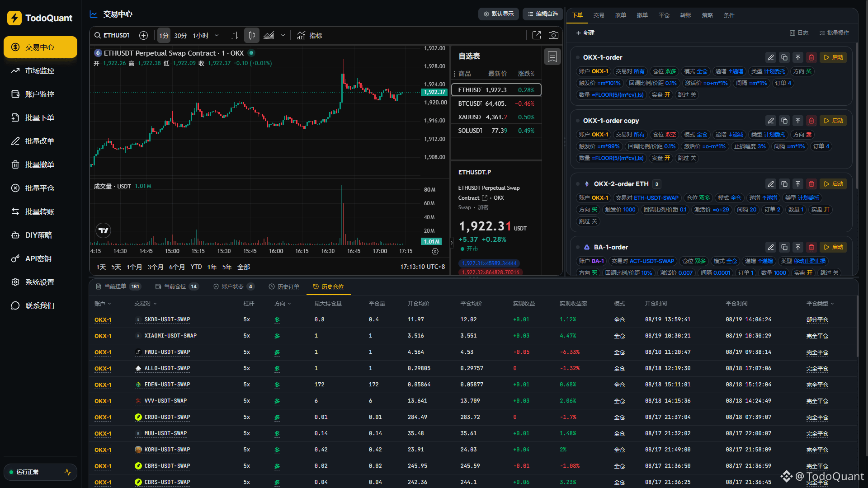Toggle the 30分 chart interval

(x=180, y=35)
